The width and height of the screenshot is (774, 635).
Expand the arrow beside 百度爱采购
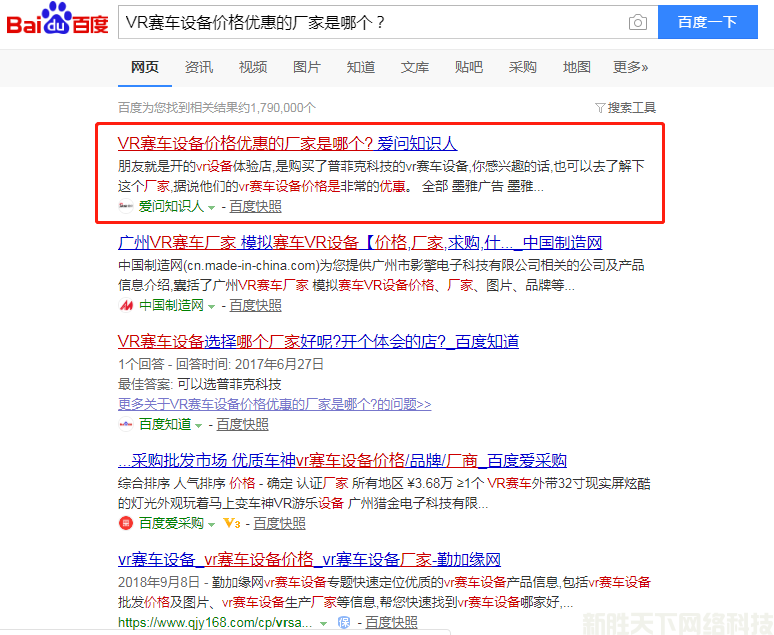[211, 524]
